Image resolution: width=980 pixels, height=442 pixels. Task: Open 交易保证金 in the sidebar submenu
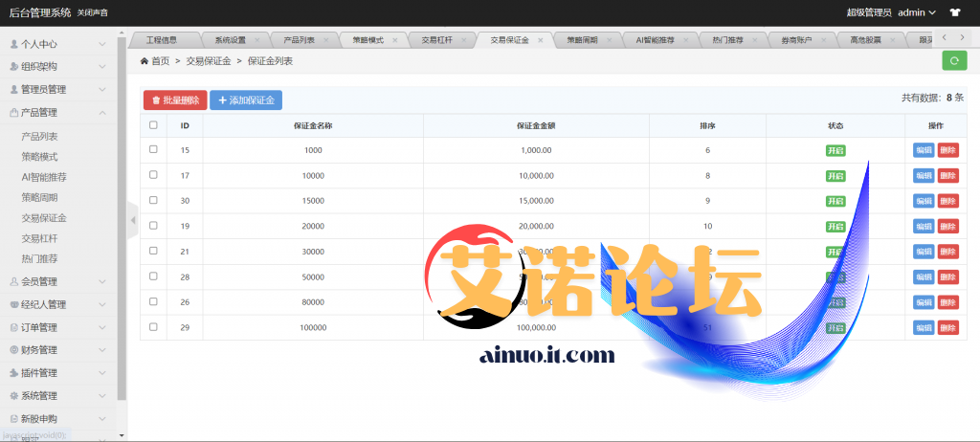44,218
